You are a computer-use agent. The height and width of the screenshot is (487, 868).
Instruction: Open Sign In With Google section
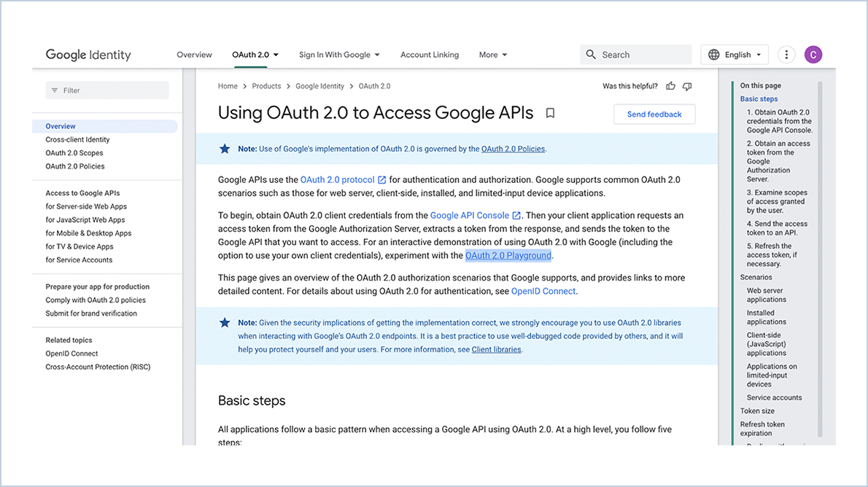coord(339,54)
